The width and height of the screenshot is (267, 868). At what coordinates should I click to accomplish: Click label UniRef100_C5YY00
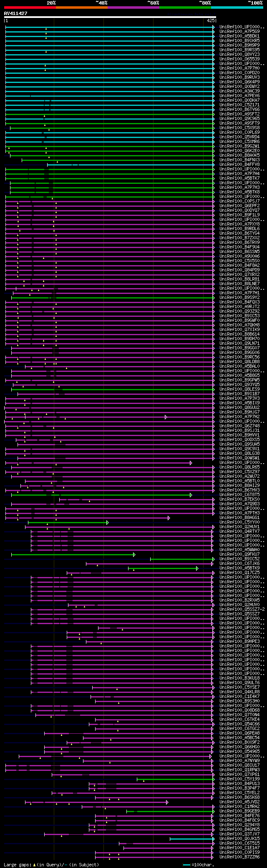[x=239, y=522]
